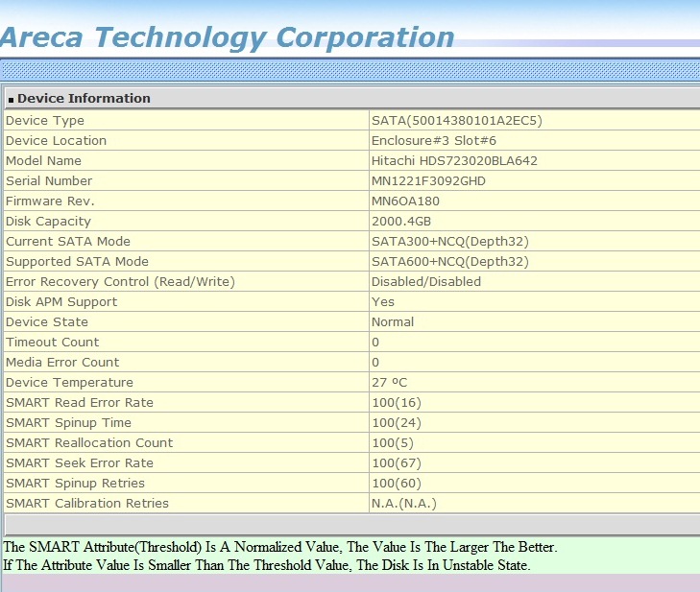The image size is (700, 592).
Task: Click the Disk APM Support label
Action: click(61, 301)
